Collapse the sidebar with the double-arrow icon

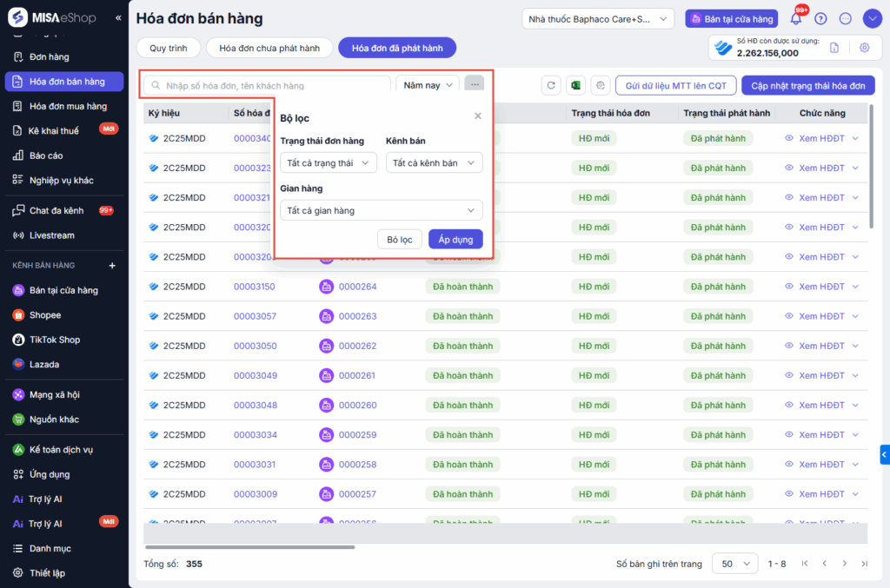[x=118, y=18]
